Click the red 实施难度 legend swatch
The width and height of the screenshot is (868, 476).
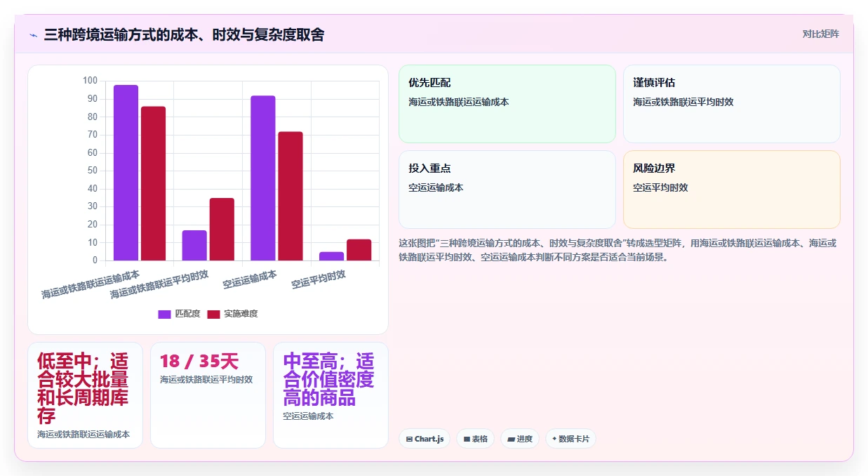point(214,314)
